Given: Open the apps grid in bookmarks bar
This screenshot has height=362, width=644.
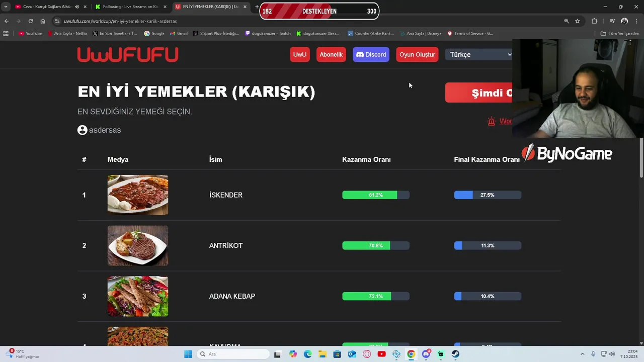Looking at the screenshot, I should click(x=6, y=34).
